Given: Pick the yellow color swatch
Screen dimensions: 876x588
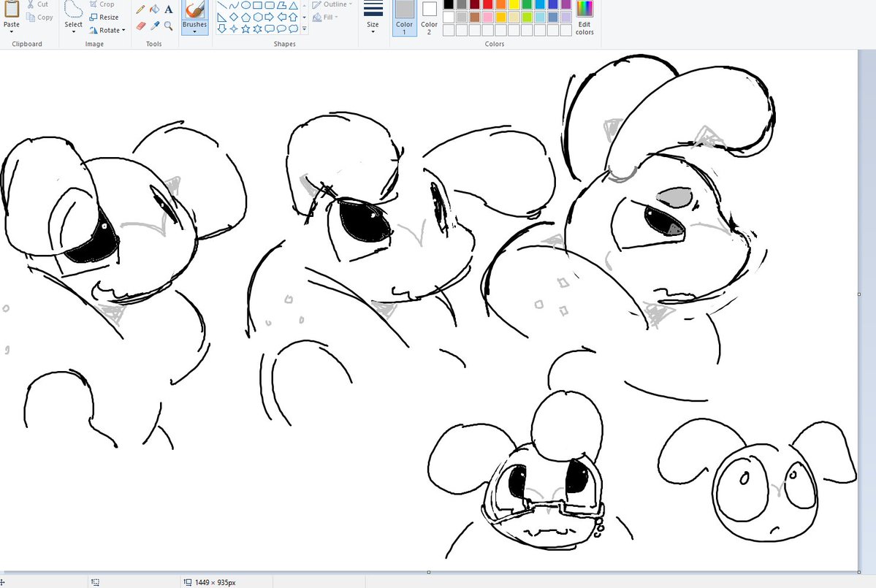Looking at the screenshot, I should (x=514, y=4).
